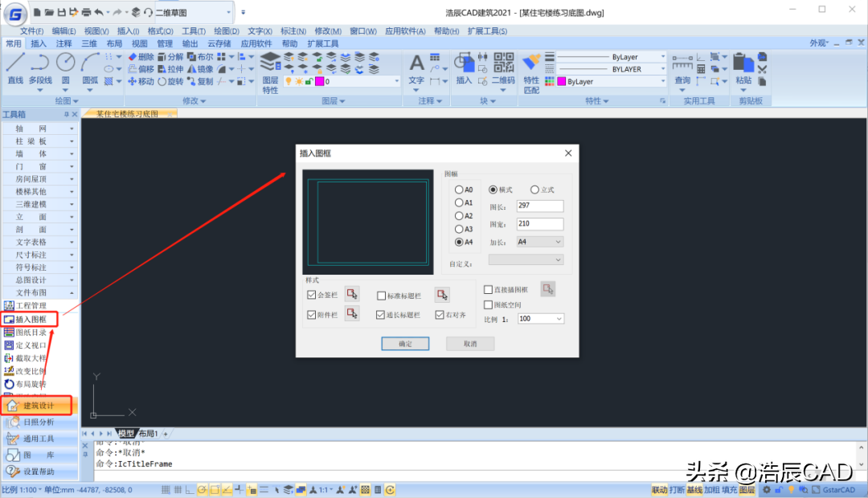Screen dimensions: 868x498
Task: Click the magenta ByLayer color swatch
Action: [x=561, y=81]
